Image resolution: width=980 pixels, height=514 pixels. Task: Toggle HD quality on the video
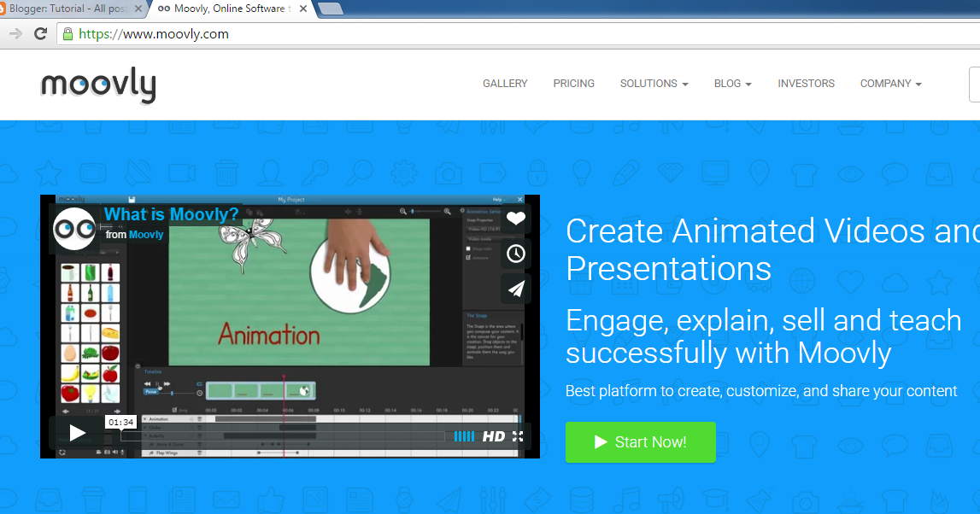(x=494, y=436)
